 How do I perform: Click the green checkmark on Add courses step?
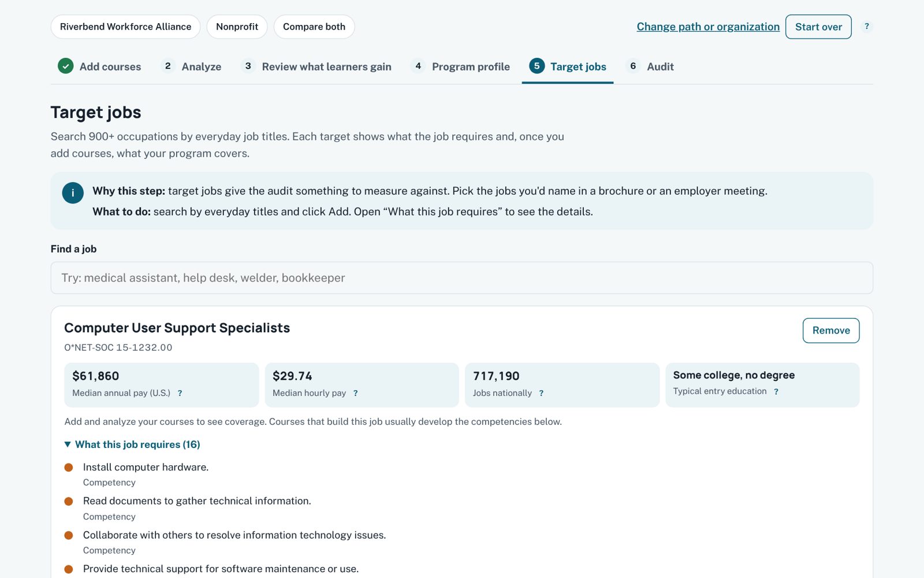pos(66,66)
